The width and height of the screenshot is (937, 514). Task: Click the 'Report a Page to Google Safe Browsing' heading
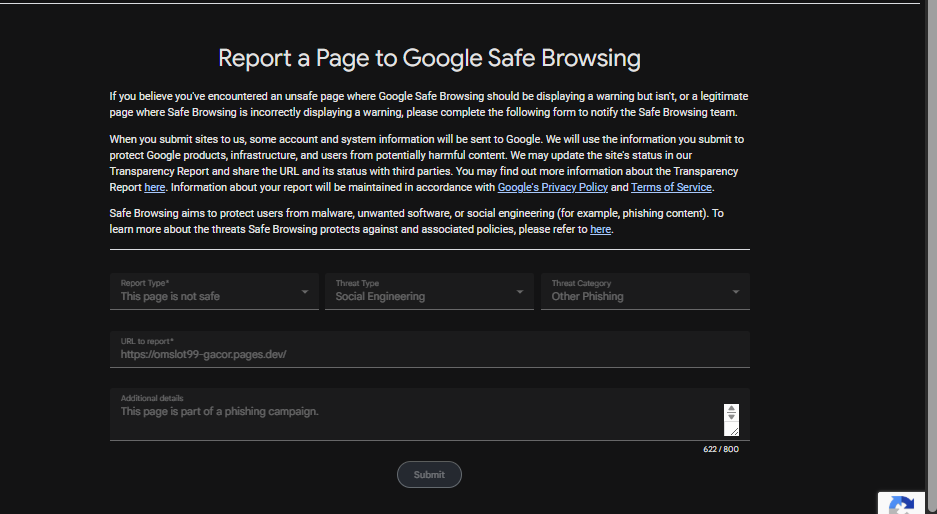[429, 58]
